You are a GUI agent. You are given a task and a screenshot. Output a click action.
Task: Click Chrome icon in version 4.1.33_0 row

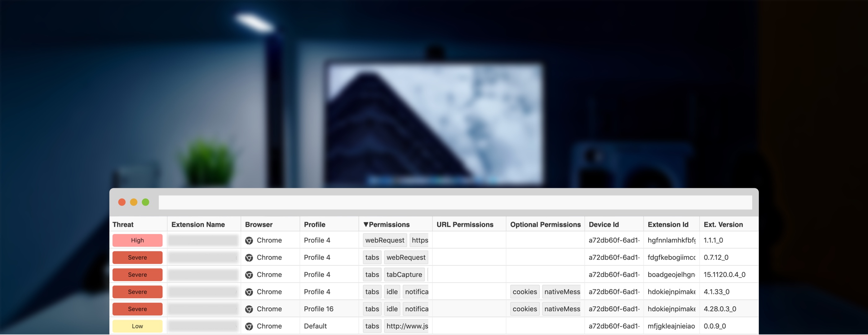[x=249, y=292]
